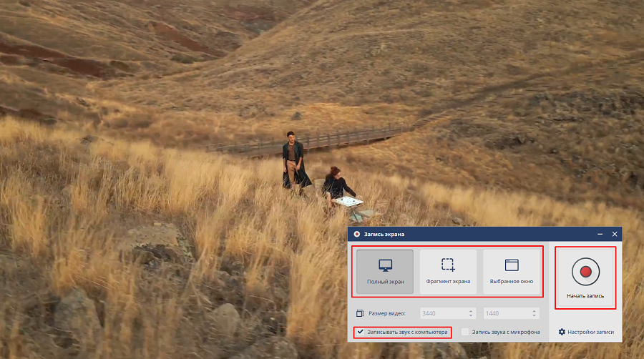Viewport: 644px width, 359px height.
Task: Close the Запись экрана window
Action: pos(615,234)
